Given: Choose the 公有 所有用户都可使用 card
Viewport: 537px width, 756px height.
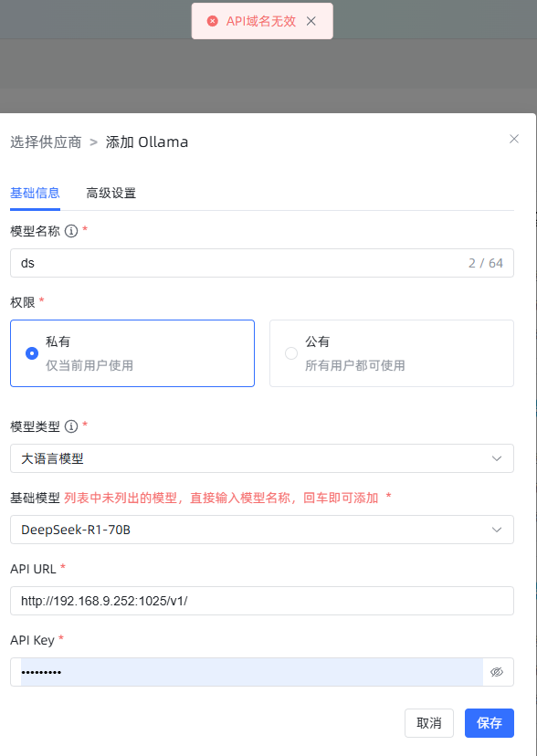Looking at the screenshot, I should pos(392,353).
